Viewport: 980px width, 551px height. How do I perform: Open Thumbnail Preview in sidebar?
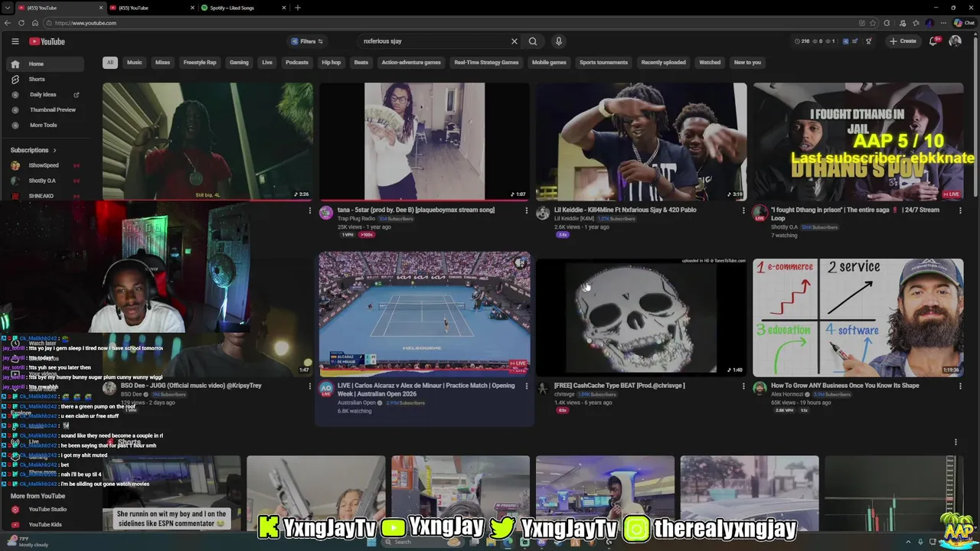[52, 109]
